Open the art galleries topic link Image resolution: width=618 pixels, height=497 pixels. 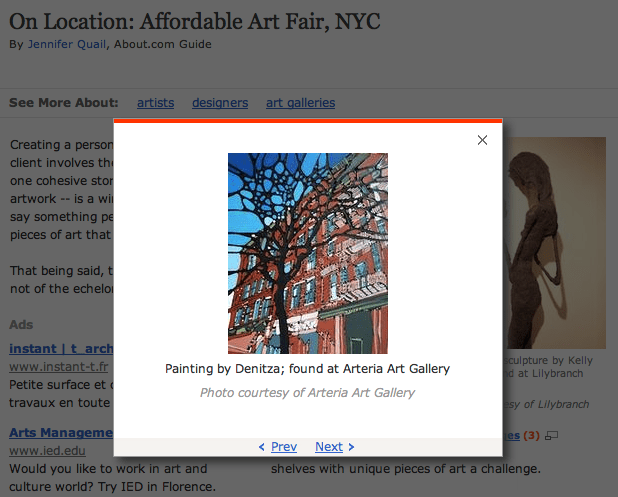pyautogui.click(x=300, y=103)
